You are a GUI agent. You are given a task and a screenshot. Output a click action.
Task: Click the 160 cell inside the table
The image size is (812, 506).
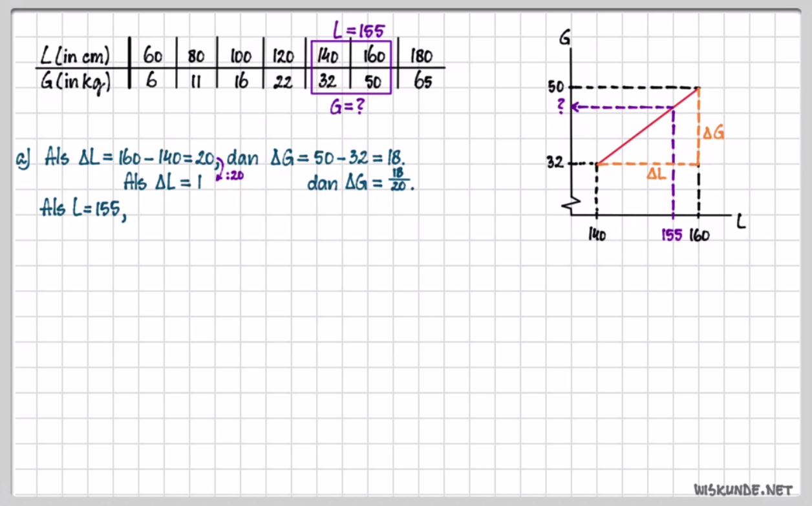[374, 57]
